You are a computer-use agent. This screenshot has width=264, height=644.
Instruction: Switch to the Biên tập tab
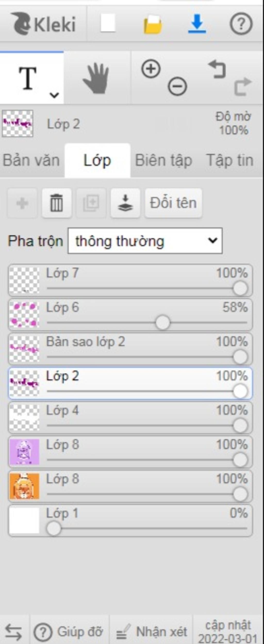coord(163,160)
